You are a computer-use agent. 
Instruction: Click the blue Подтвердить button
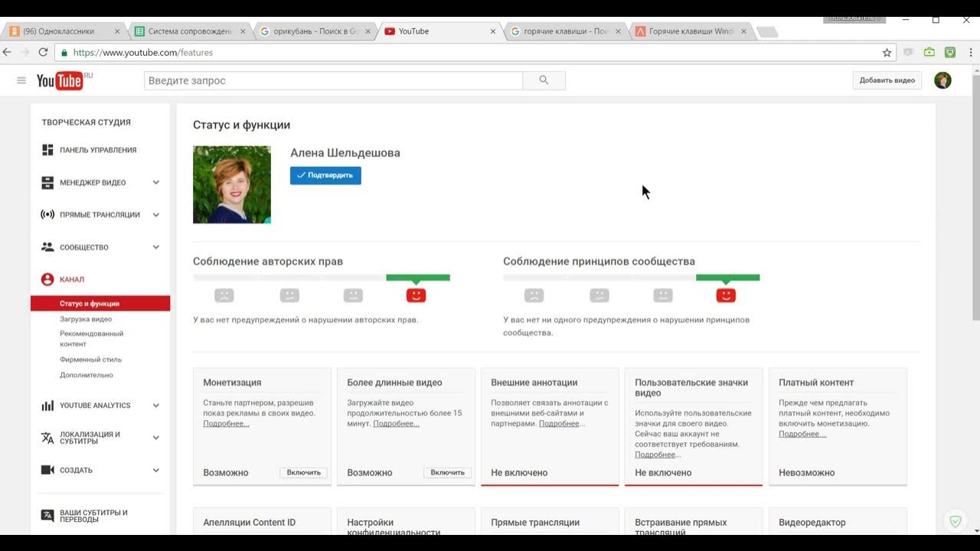325,175
